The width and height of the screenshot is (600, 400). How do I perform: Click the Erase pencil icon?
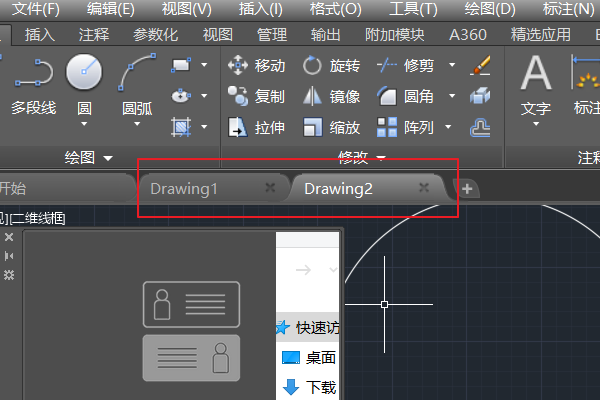(480, 65)
